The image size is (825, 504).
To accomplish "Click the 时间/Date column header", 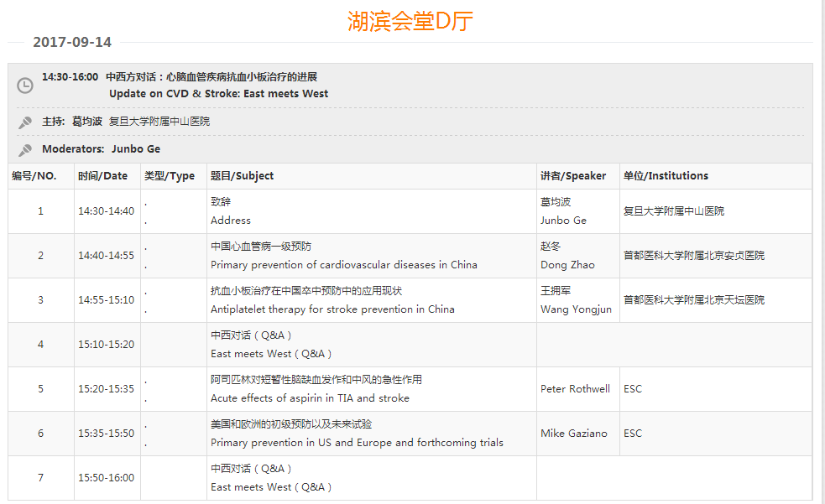I will tap(102, 176).
